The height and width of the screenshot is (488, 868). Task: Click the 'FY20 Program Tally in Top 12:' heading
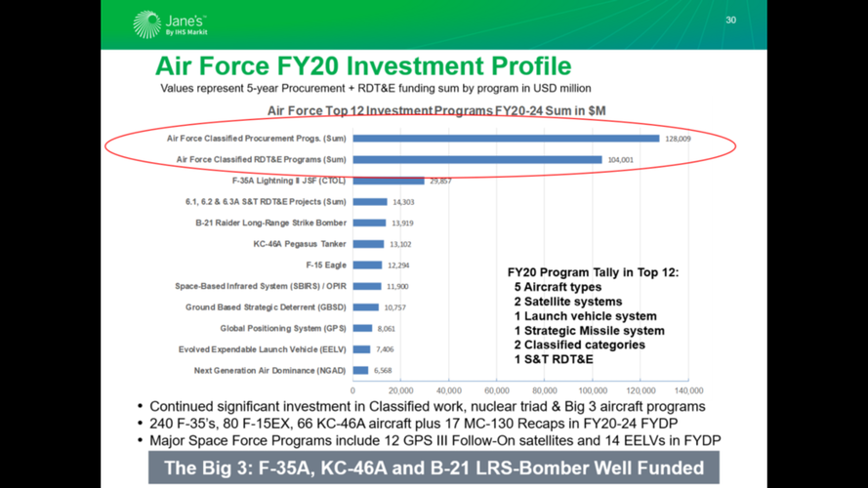(593, 272)
